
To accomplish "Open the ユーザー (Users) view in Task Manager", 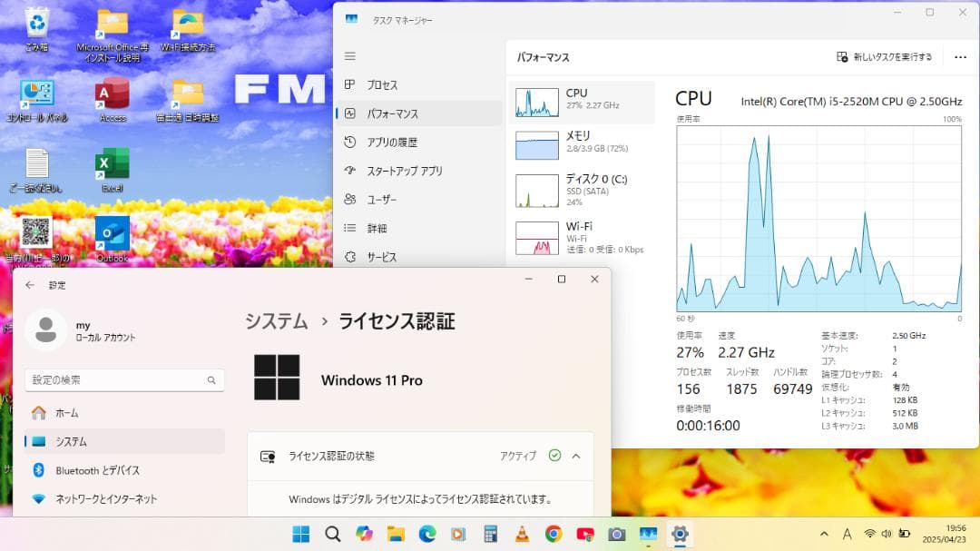I will coord(380,199).
